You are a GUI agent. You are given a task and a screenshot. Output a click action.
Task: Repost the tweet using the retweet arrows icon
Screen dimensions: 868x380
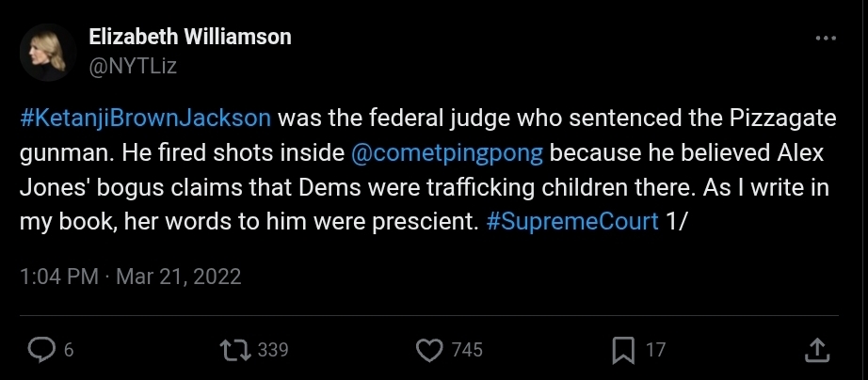click(235, 350)
